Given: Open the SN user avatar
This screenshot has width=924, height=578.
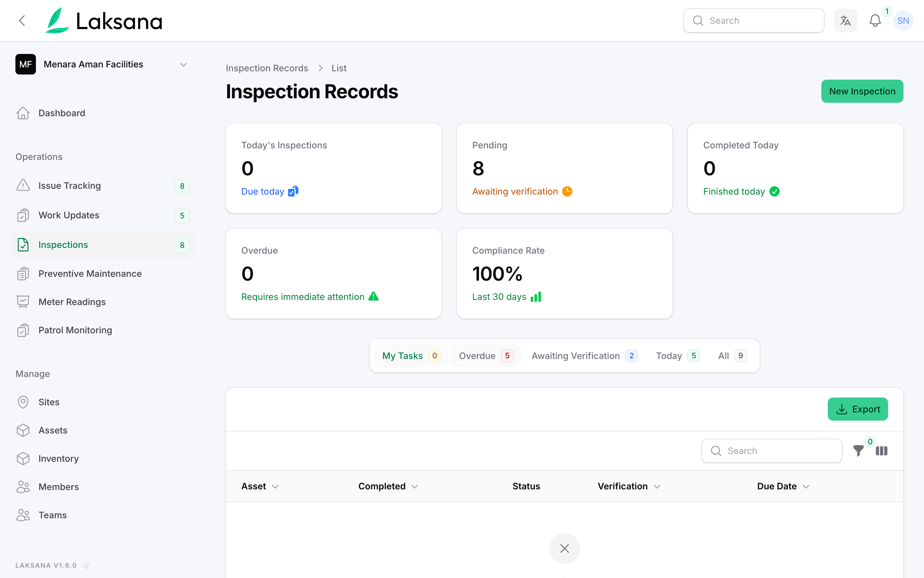Looking at the screenshot, I should pyautogui.click(x=903, y=21).
